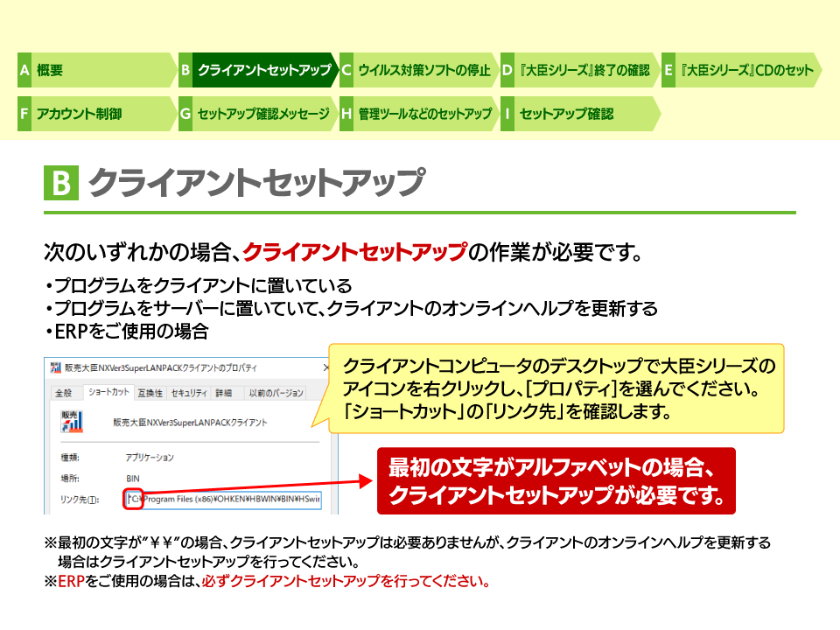Close the properties dialog with X button
Screen dimensions: 840x630
325,367
